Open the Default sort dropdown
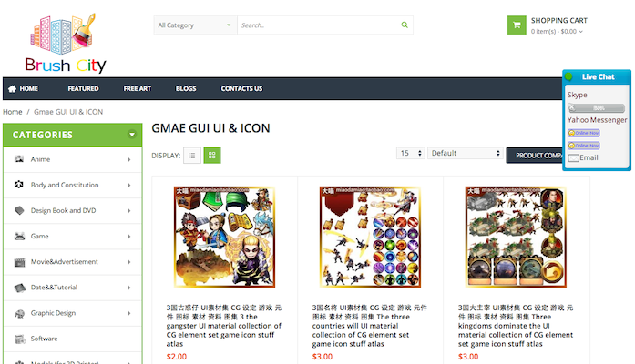635x364 pixels. point(466,153)
